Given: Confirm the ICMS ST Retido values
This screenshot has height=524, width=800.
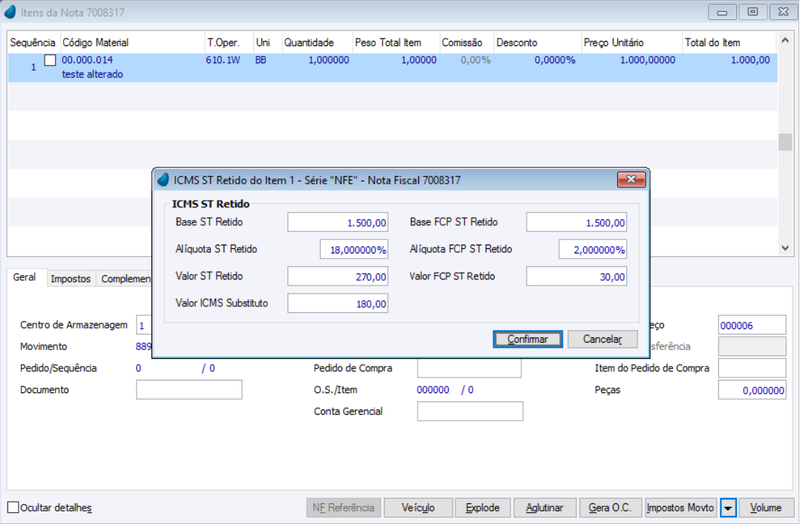Looking at the screenshot, I should coord(528,339).
